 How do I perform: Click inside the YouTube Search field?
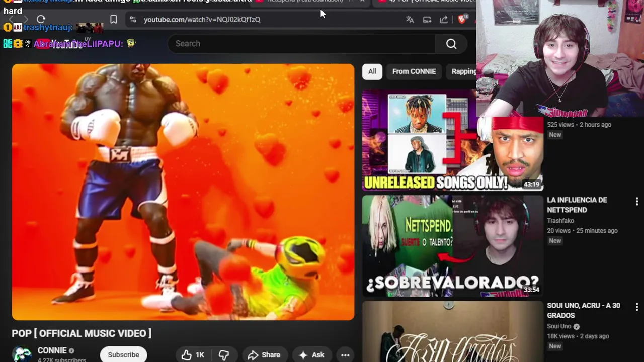tap(302, 44)
